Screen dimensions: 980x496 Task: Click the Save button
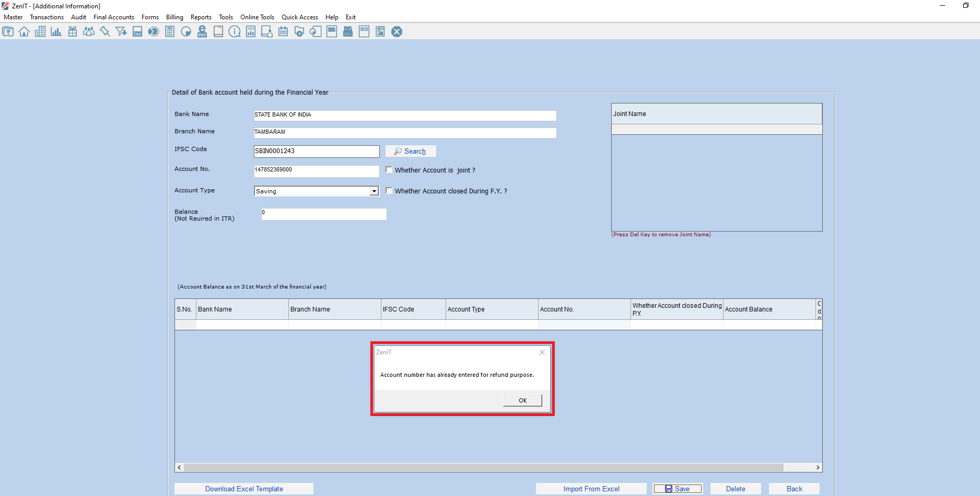678,489
